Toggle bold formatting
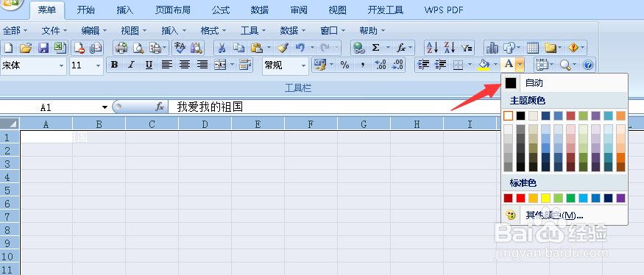Image resolution: width=644 pixels, height=275 pixels. pos(115,65)
